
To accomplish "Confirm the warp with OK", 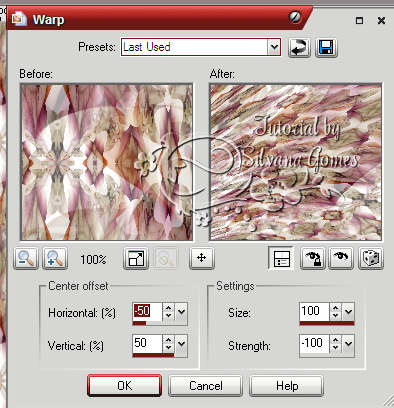I will 125,386.
